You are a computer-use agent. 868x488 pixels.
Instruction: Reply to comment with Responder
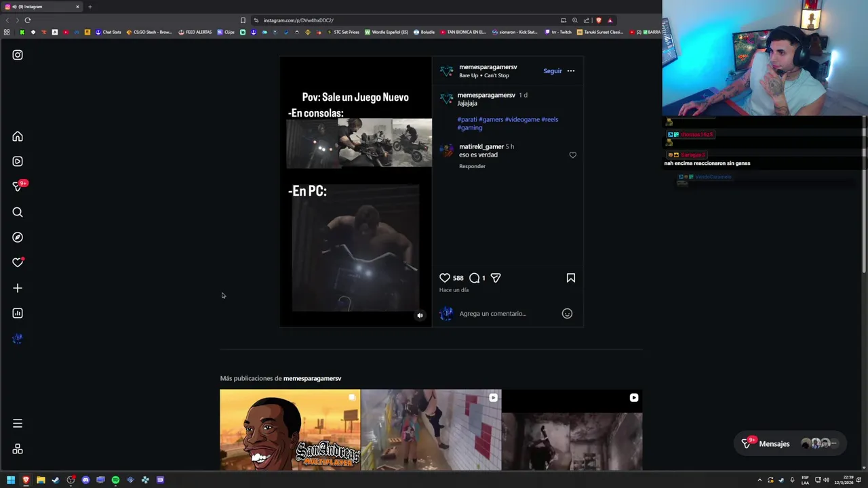(x=472, y=166)
